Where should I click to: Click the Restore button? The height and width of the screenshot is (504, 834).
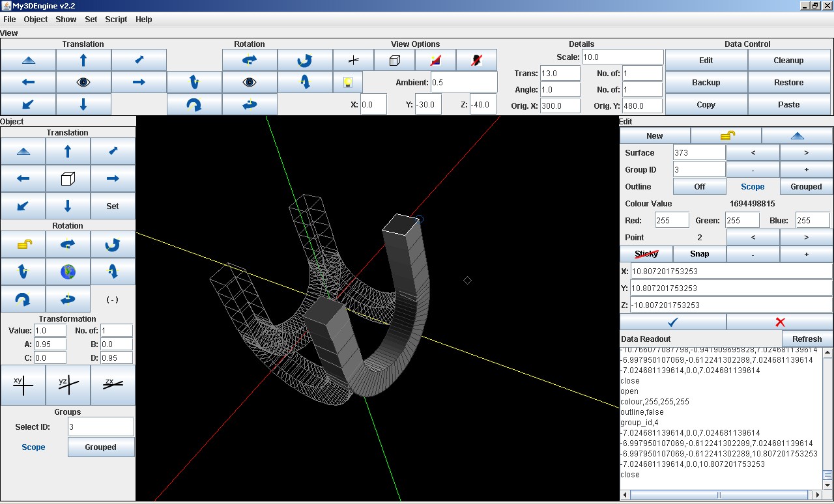click(789, 82)
